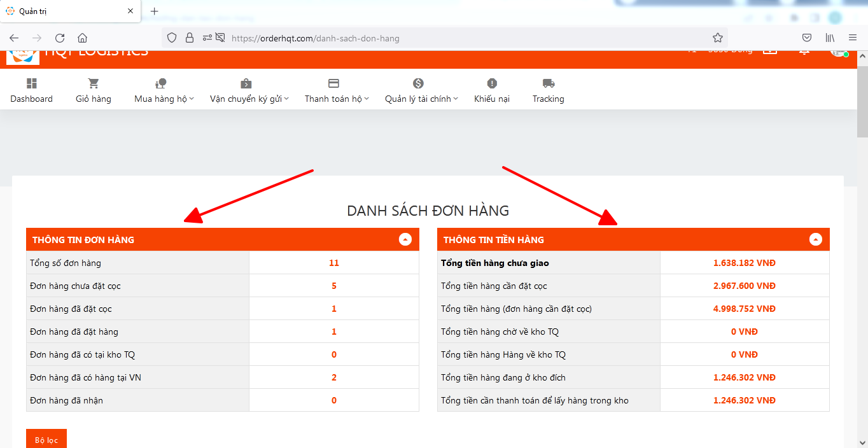Go to Tracking truck icon
868x448 pixels.
(x=548, y=84)
